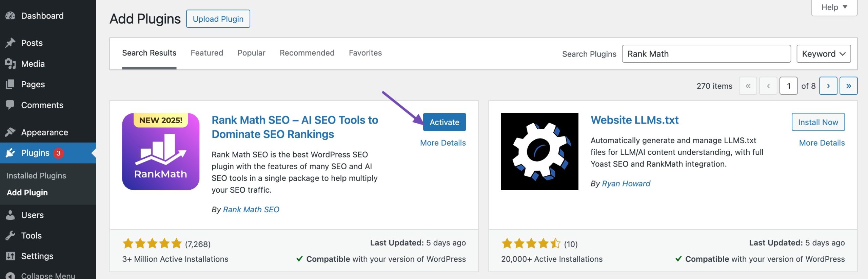Click the Plugins update count badge
Viewport: 868px width, 279px height.
[x=58, y=153]
